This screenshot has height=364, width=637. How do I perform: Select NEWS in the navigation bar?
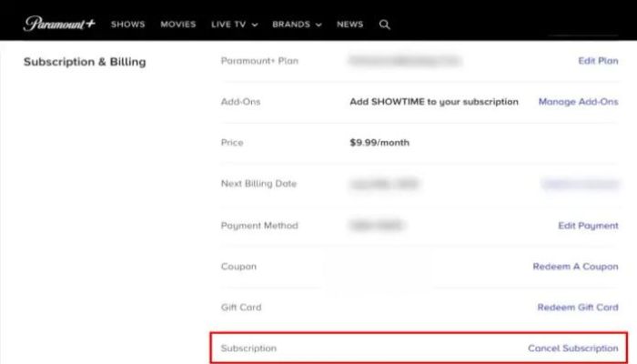[x=350, y=25]
